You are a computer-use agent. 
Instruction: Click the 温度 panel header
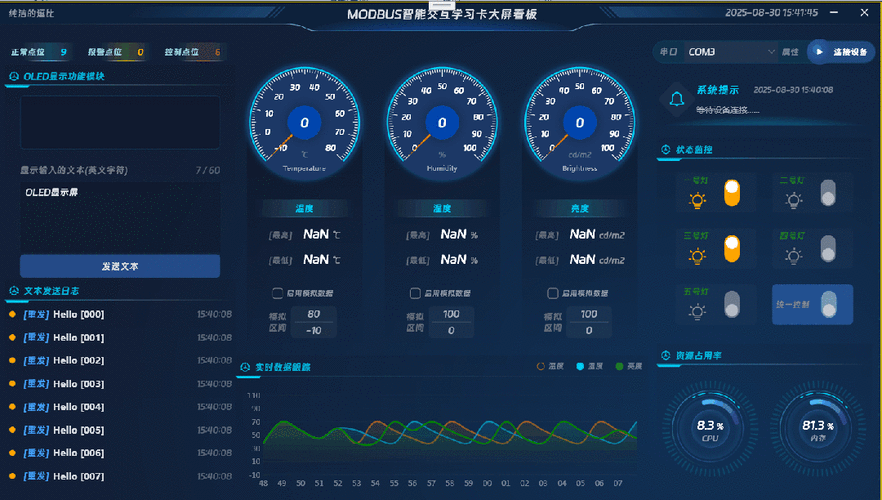[x=304, y=208]
